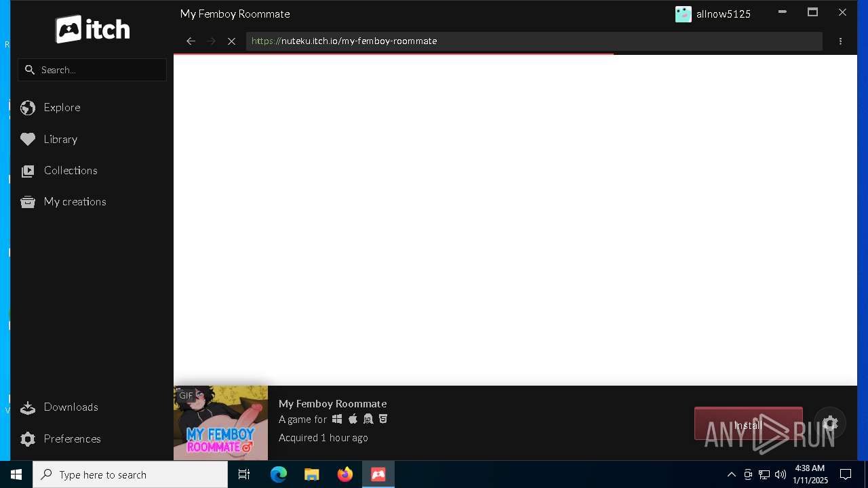Minimize the itch window

coord(782,12)
